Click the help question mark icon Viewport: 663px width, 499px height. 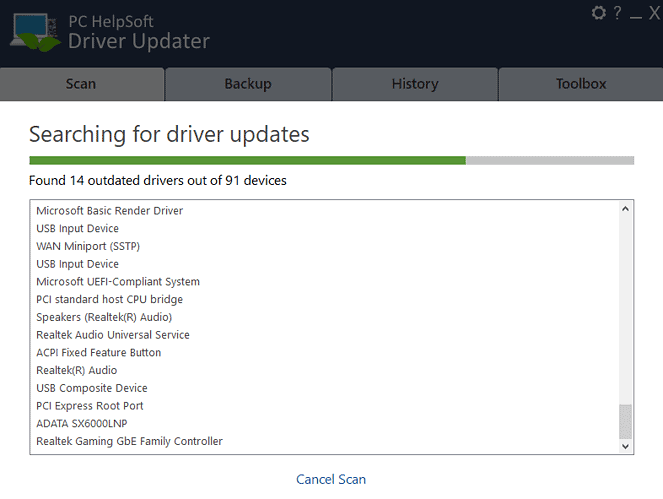618,13
